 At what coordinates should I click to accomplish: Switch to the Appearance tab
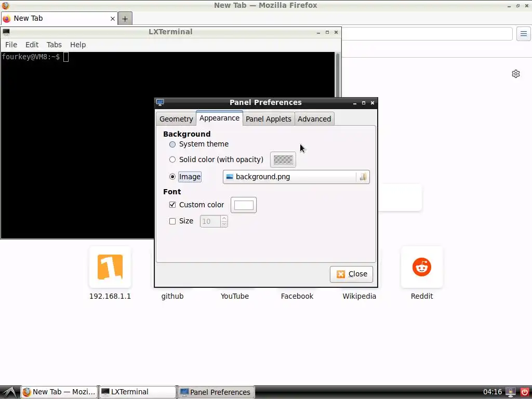click(x=219, y=118)
